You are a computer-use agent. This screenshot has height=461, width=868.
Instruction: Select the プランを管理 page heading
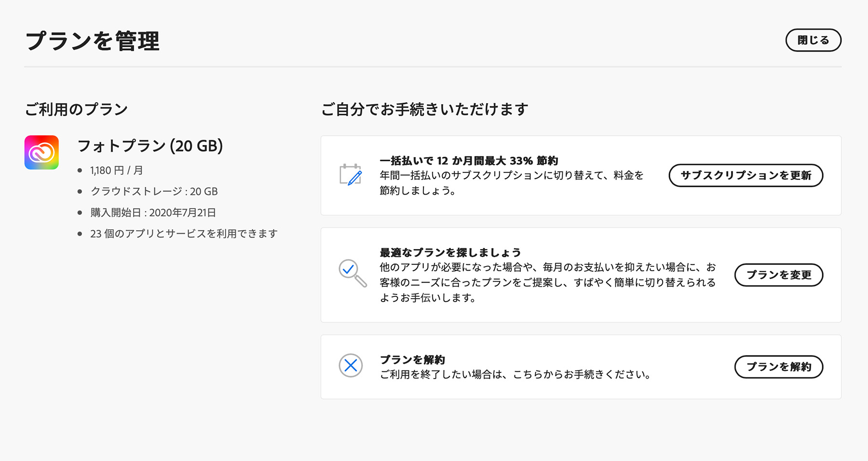tap(92, 41)
